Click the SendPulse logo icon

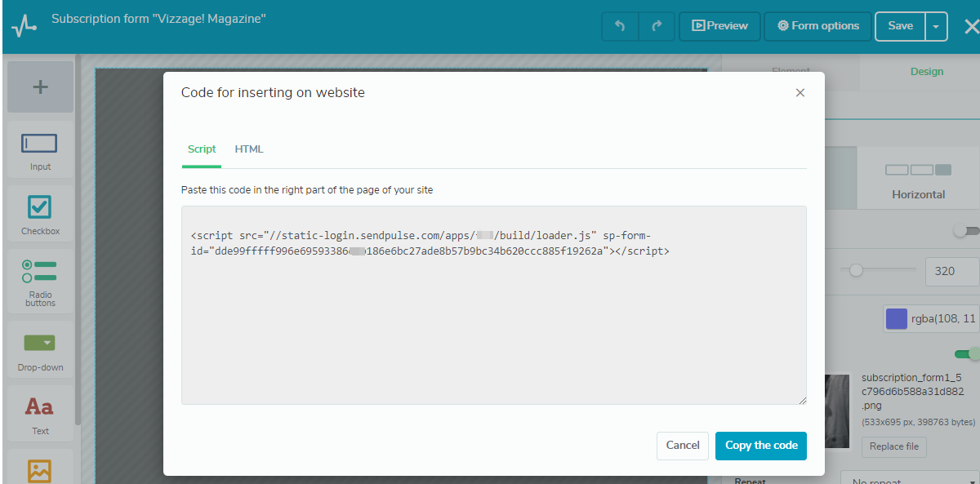pos(24,26)
